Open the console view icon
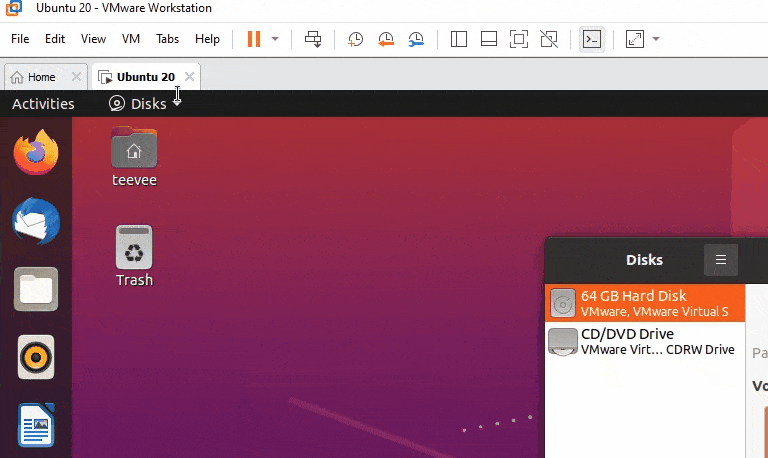This screenshot has height=458, width=768. 592,39
